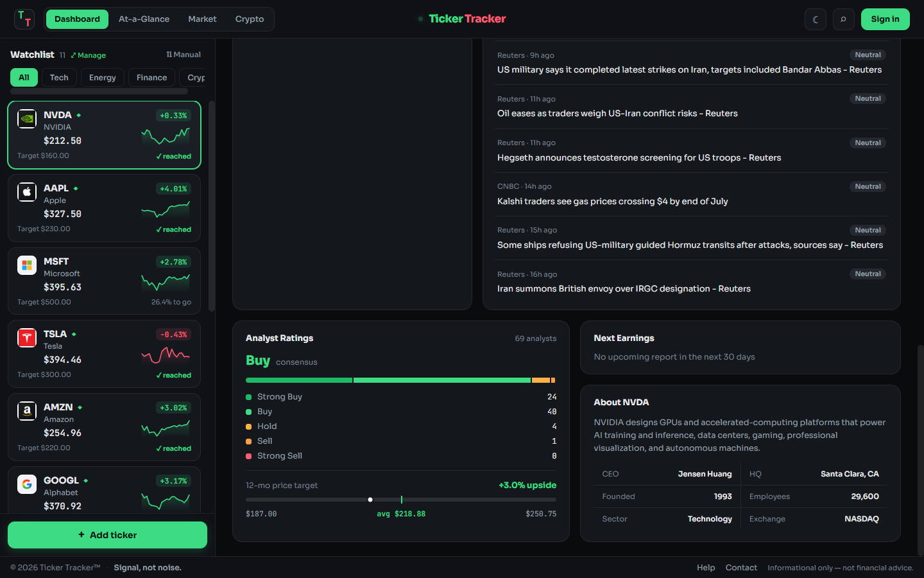Click the Add ticker button
Viewport: 924px width, 578px height.
[x=107, y=535]
